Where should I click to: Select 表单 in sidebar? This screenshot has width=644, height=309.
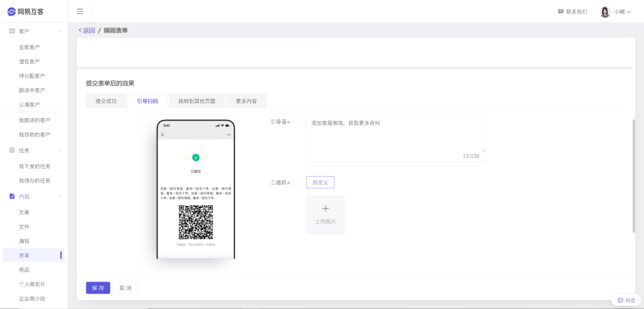pos(33,255)
